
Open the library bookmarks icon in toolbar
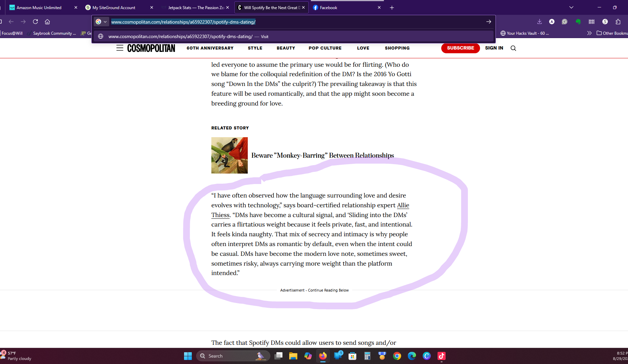pyautogui.click(x=592, y=22)
